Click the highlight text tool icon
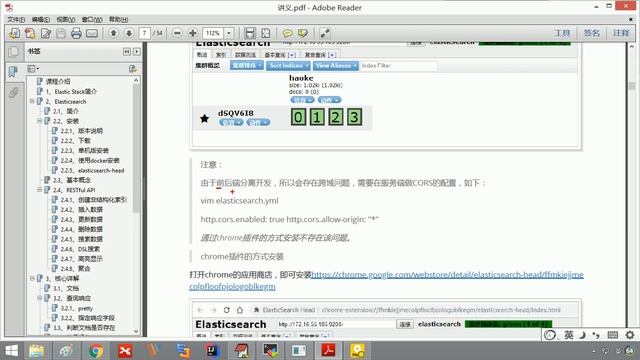The width and height of the screenshot is (640, 360). (x=303, y=33)
